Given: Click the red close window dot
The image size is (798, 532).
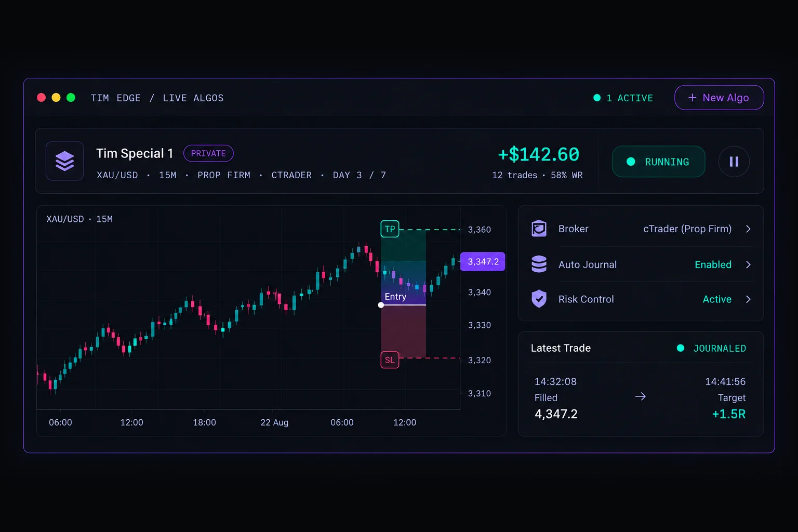Looking at the screenshot, I should pyautogui.click(x=42, y=98).
